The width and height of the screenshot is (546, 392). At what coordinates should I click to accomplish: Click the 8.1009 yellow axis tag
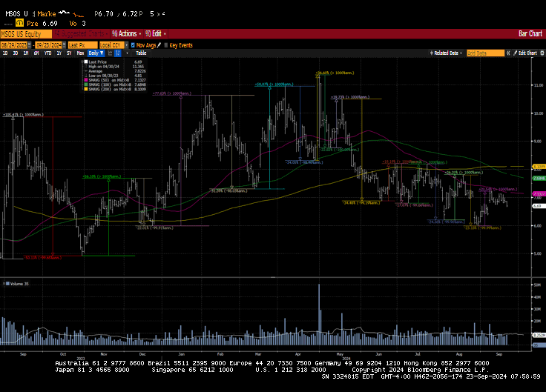(539, 167)
